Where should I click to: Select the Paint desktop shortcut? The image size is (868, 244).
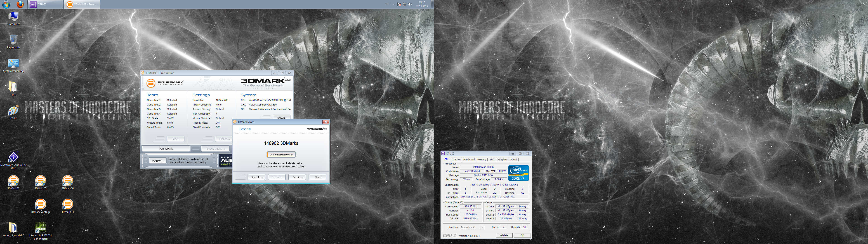click(x=14, y=112)
